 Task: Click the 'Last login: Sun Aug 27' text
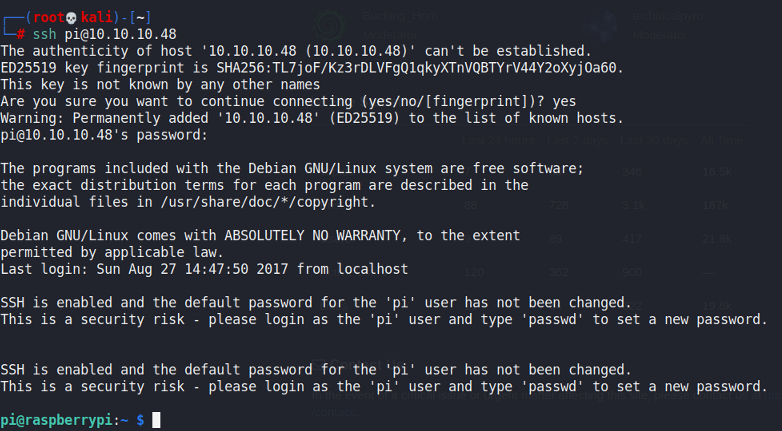pos(92,269)
